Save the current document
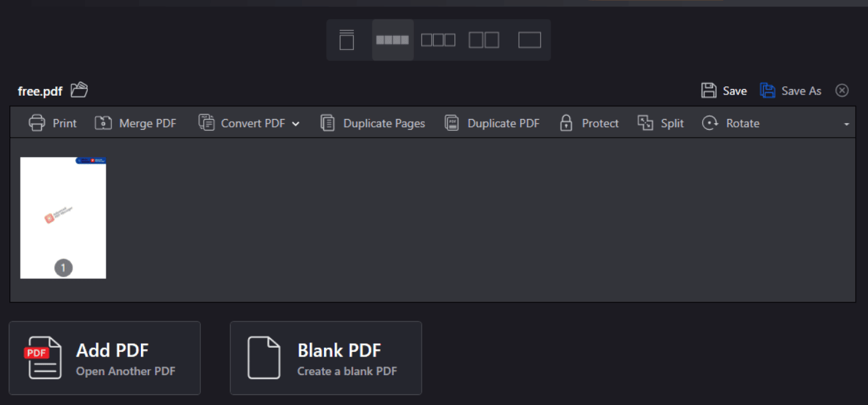868x405 pixels. (724, 90)
